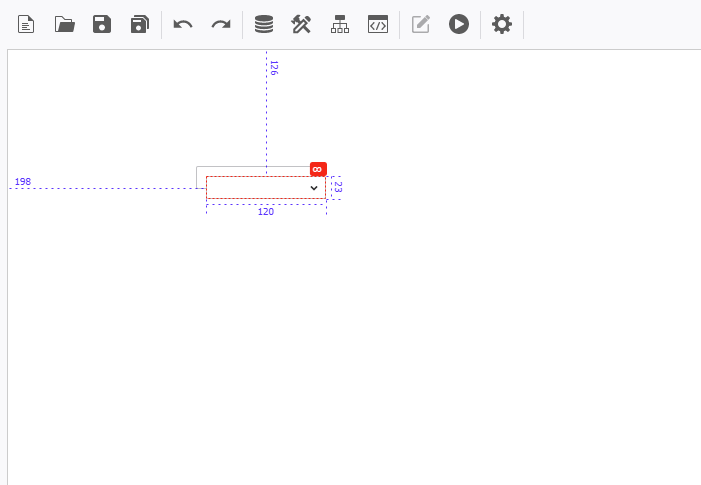The width and height of the screenshot is (701, 485).
Task: Undo the last action
Action: pyautogui.click(x=183, y=24)
